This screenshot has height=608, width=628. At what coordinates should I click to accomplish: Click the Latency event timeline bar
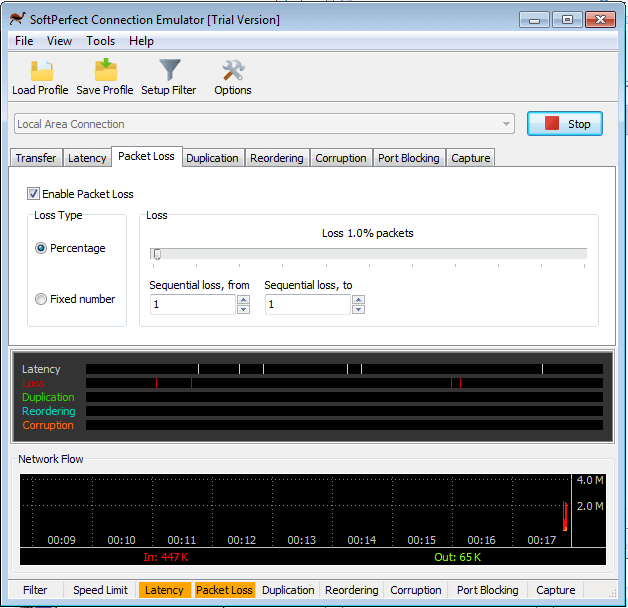click(x=344, y=369)
